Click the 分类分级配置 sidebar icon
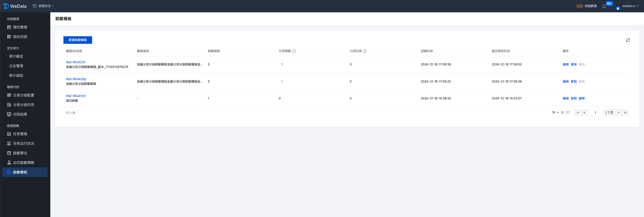Screen dimensions: 644x217 [x=9, y=95]
